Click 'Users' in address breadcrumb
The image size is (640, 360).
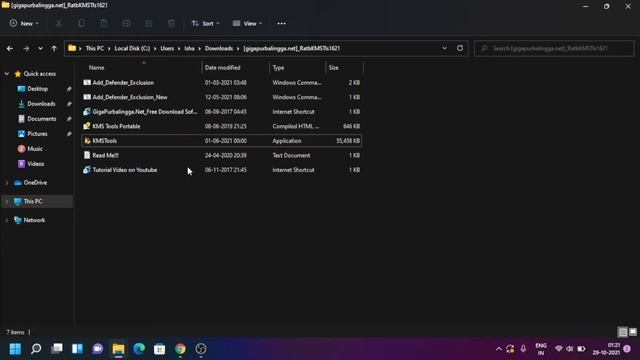click(x=167, y=49)
